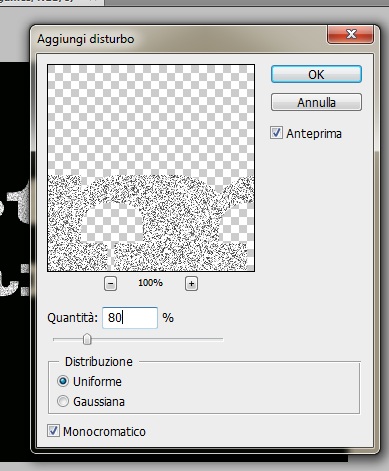Screen dimensions: 389x471
Task: Select Gaussiana distribution option
Action: click(x=63, y=401)
